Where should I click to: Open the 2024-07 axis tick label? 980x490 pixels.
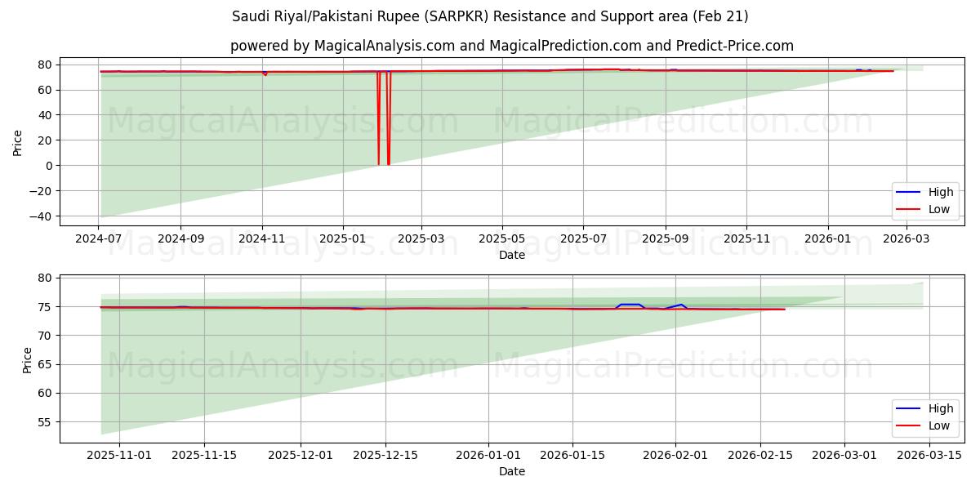click(96, 236)
